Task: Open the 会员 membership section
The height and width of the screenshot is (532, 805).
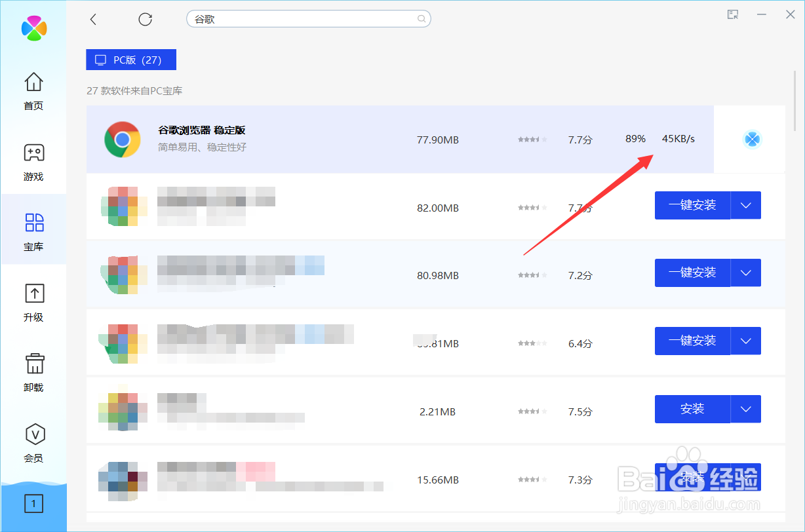Action: click(33, 443)
